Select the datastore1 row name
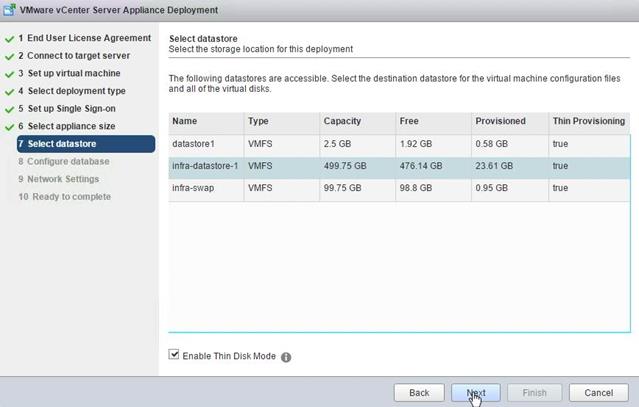639x407 pixels. coord(193,144)
